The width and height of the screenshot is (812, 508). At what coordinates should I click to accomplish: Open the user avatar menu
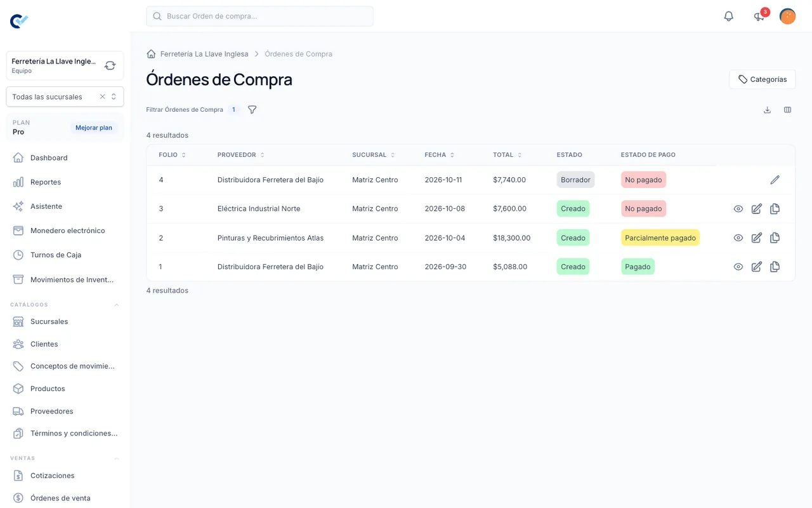pyautogui.click(x=787, y=17)
